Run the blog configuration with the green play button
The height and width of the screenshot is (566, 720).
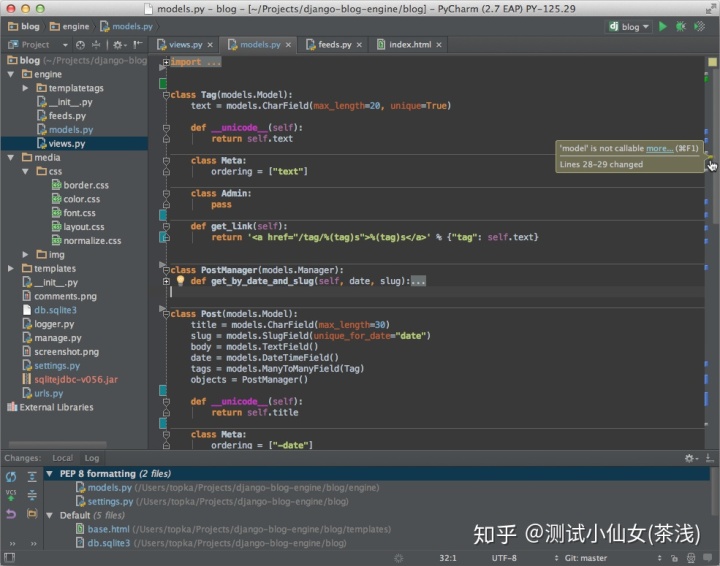pyautogui.click(x=662, y=27)
